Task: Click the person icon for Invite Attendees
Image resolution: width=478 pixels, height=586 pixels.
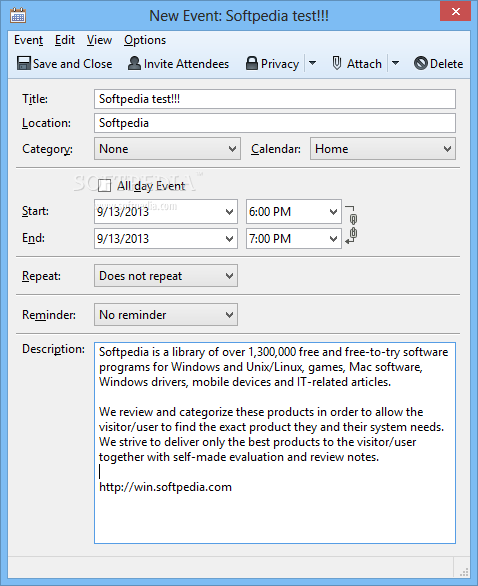Action: click(134, 63)
